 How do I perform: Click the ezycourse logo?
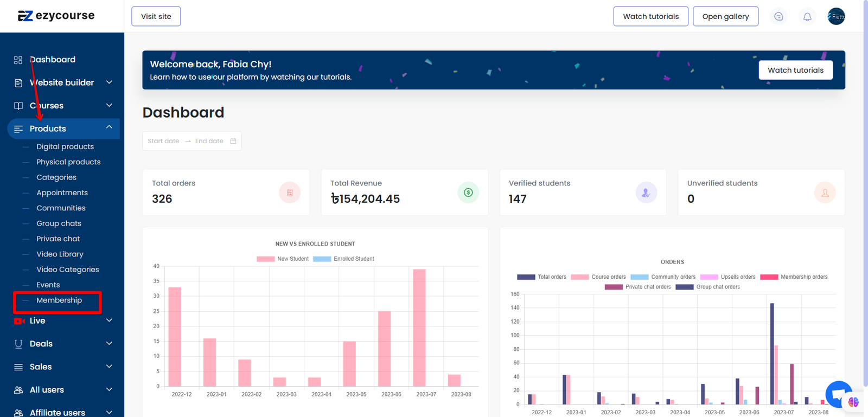(x=56, y=16)
